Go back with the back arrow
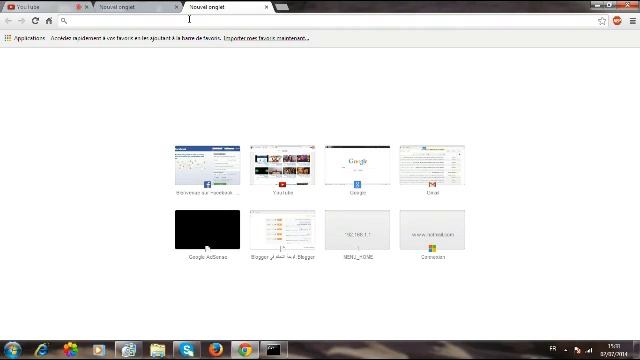This screenshot has width=640, height=360. (x=8, y=21)
